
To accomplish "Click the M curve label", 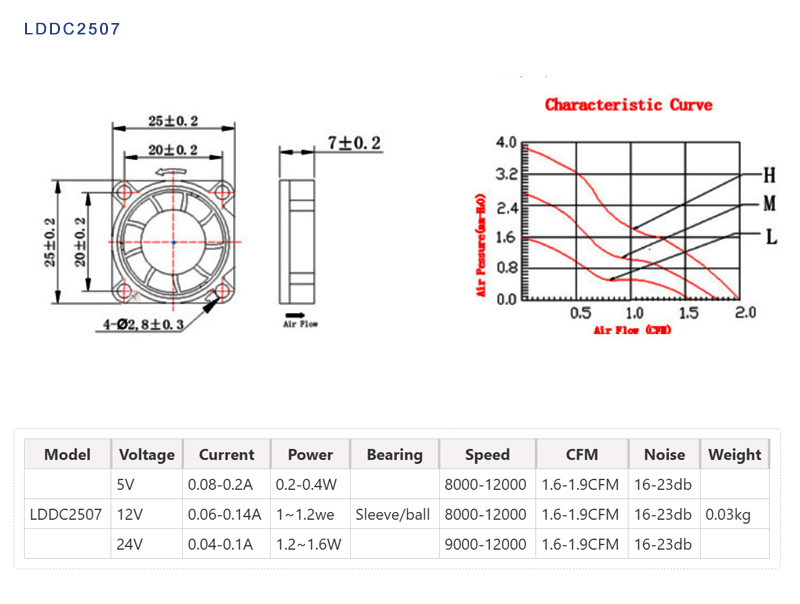I will (x=769, y=205).
